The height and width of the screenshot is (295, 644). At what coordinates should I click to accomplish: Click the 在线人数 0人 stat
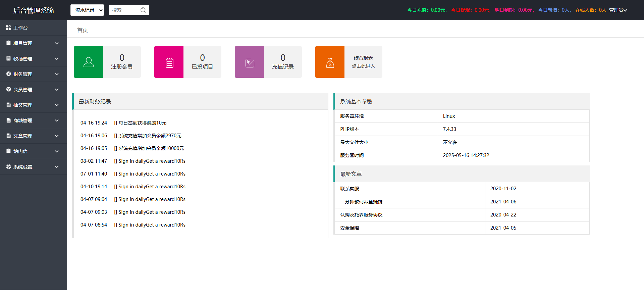coord(591,10)
